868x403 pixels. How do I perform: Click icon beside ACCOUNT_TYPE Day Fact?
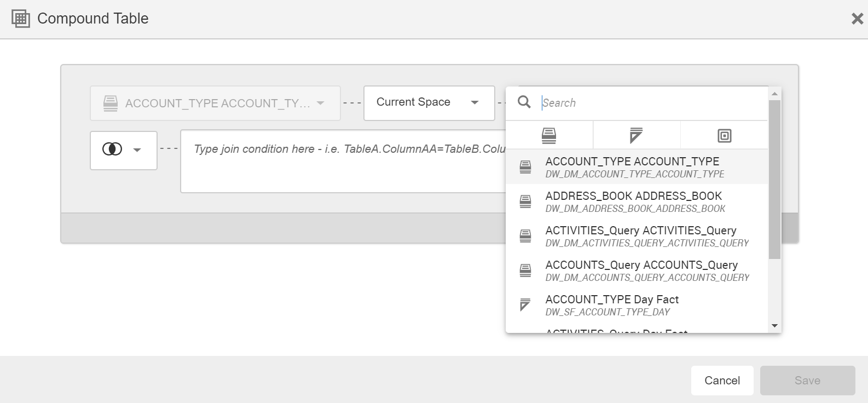(x=525, y=305)
